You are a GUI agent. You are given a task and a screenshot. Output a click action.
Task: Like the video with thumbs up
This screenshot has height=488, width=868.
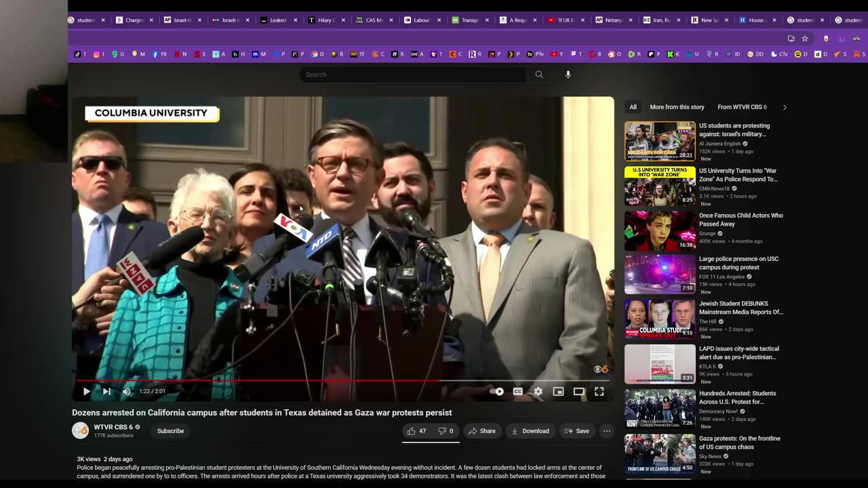417,431
